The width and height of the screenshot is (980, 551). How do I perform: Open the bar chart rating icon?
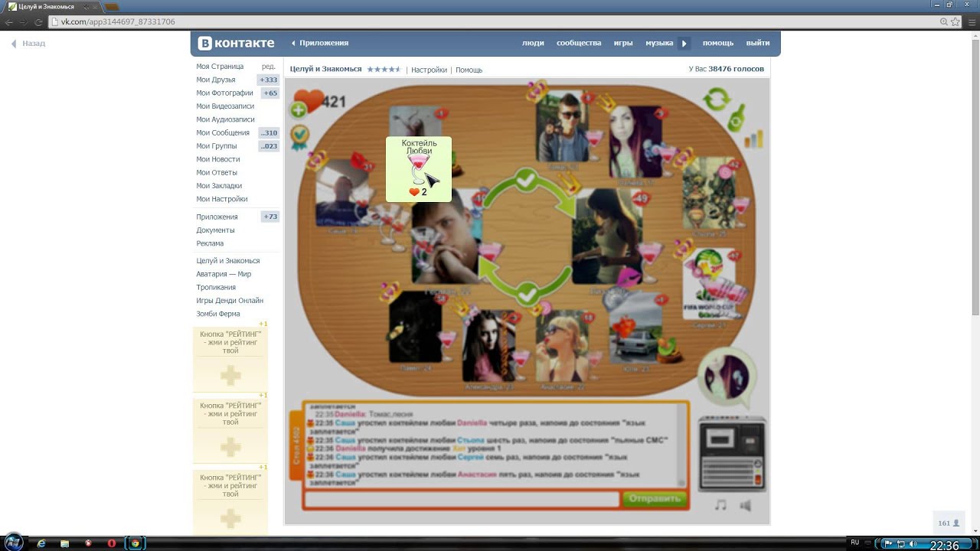tap(753, 139)
